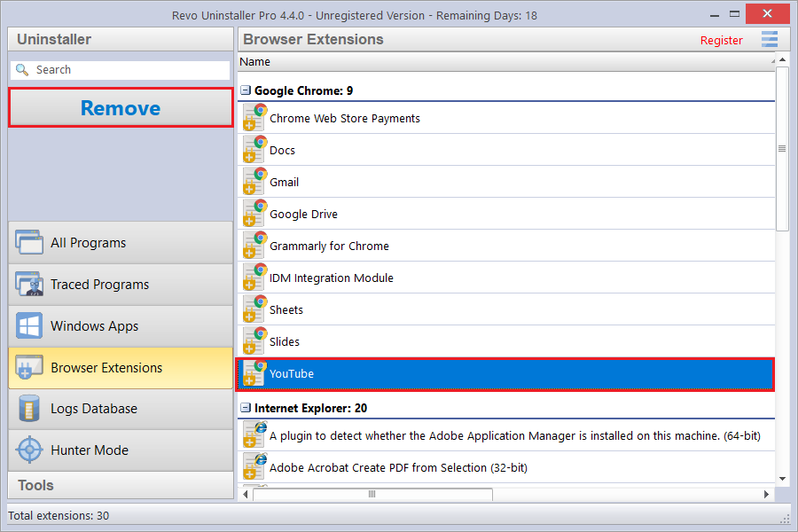Click the Name column header sort arrow
798x532 pixels.
coord(772,61)
